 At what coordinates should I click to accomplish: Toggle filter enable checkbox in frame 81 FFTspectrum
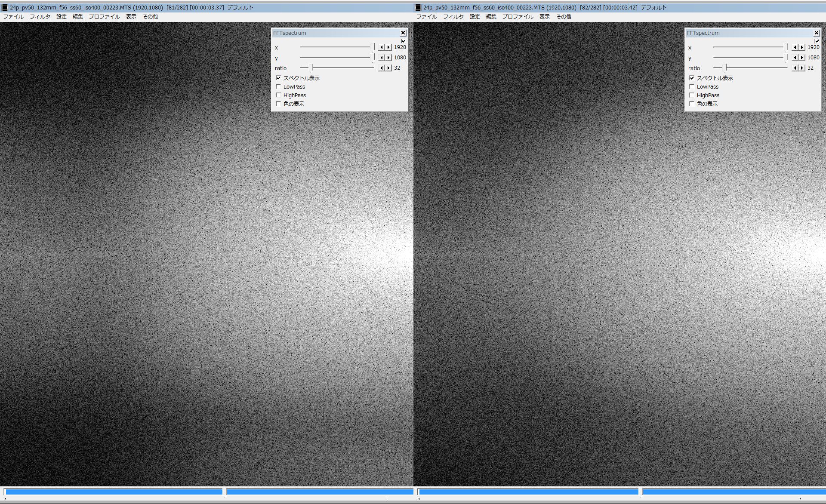tap(404, 41)
